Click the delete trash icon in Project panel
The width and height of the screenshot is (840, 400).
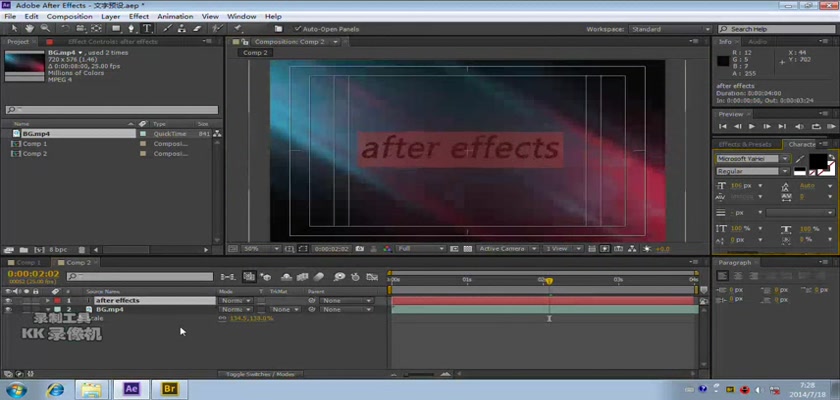[x=81, y=250]
